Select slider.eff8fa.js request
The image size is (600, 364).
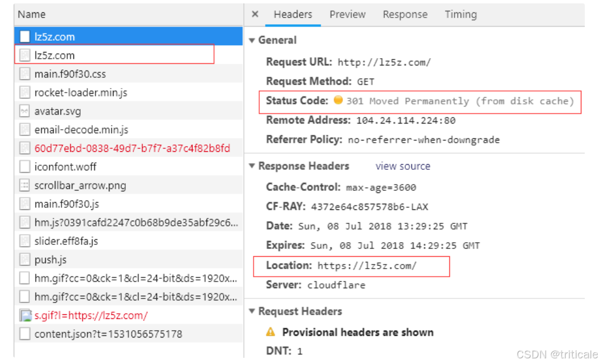click(129, 241)
